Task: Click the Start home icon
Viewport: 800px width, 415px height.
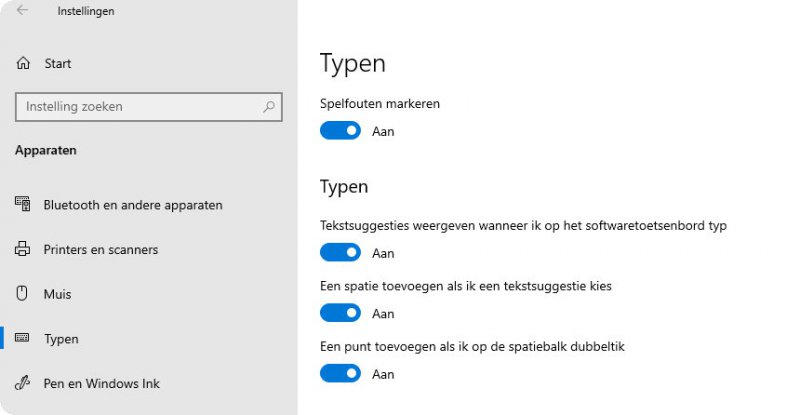Action: click(x=23, y=63)
